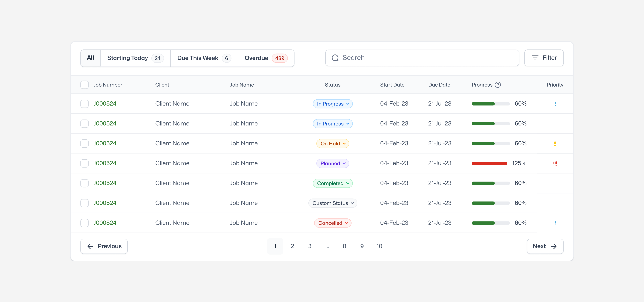The image size is (644, 302).
Task: Select the Starting Today tab
Action: (x=136, y=58)
